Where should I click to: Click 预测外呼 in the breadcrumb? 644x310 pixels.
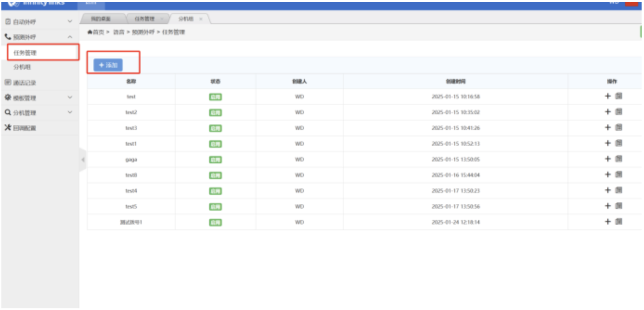[143, 32]
